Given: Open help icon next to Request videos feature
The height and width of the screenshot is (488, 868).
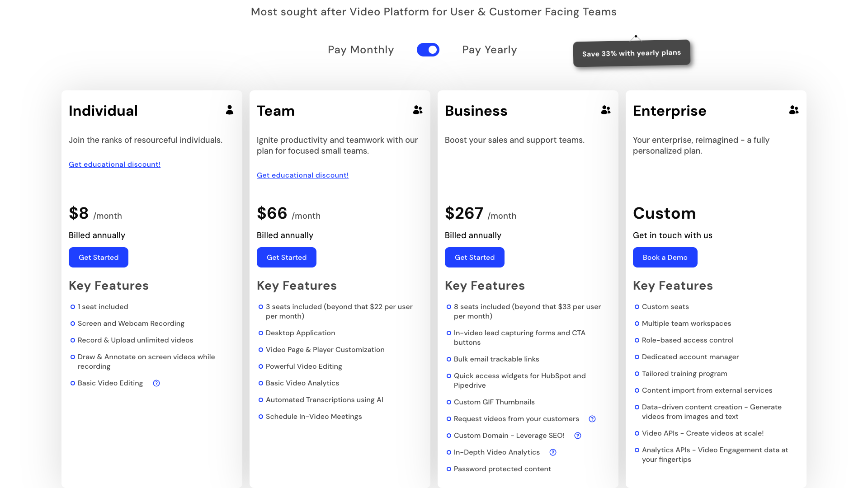Looking at the screenshot, I should (592, 419).
